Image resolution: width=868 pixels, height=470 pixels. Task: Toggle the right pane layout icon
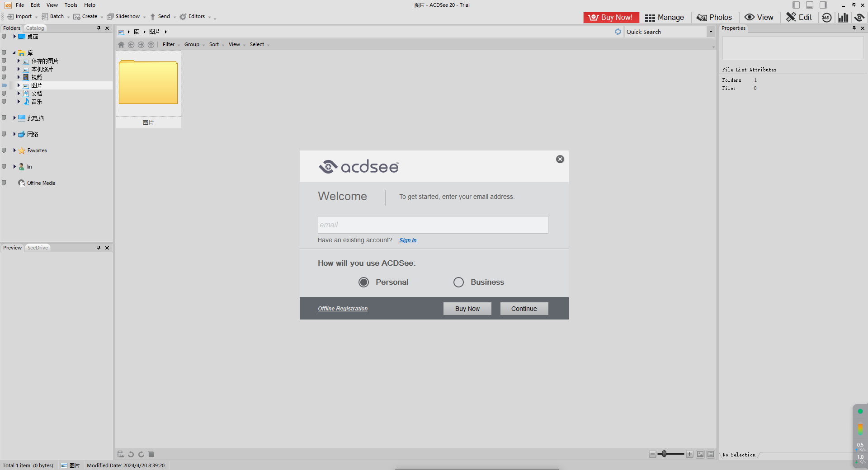823,5
